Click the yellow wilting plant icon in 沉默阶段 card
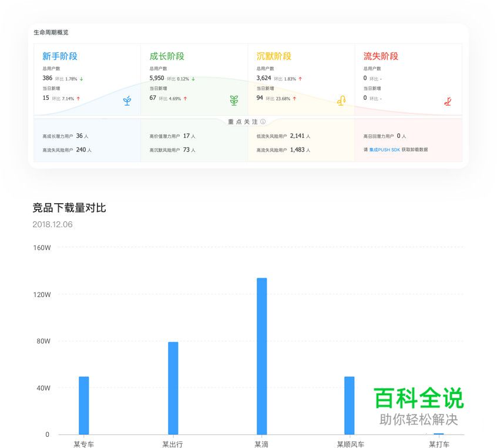The height and width of the screenshot is (448, 497). click(x=341, y=100)
